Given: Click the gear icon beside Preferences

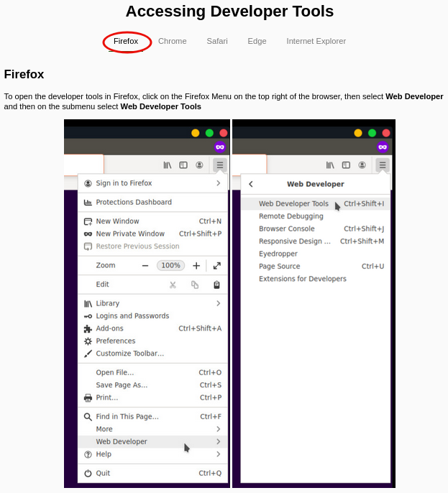Looking at the screenshot, I should tap(88, 341).
